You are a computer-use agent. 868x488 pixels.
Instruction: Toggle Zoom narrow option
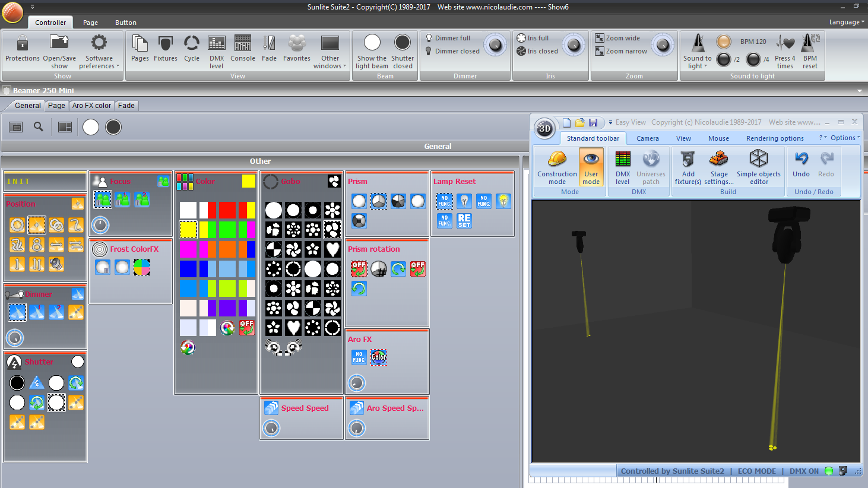pos(622,51)
